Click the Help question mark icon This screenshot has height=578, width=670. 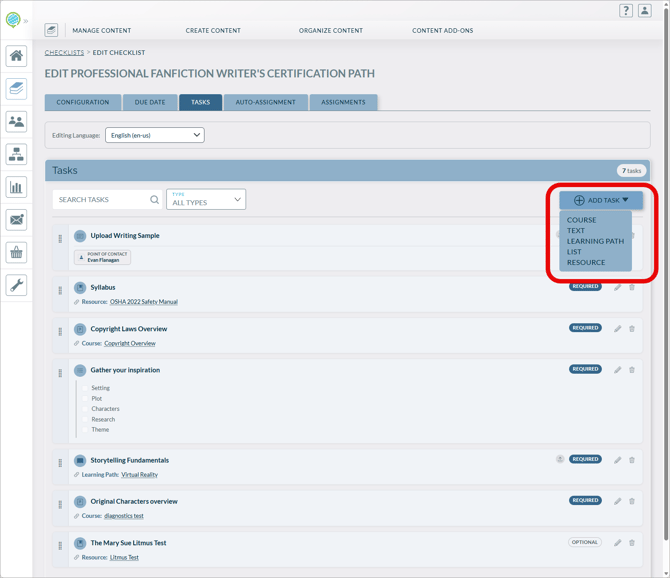[626, 11]
